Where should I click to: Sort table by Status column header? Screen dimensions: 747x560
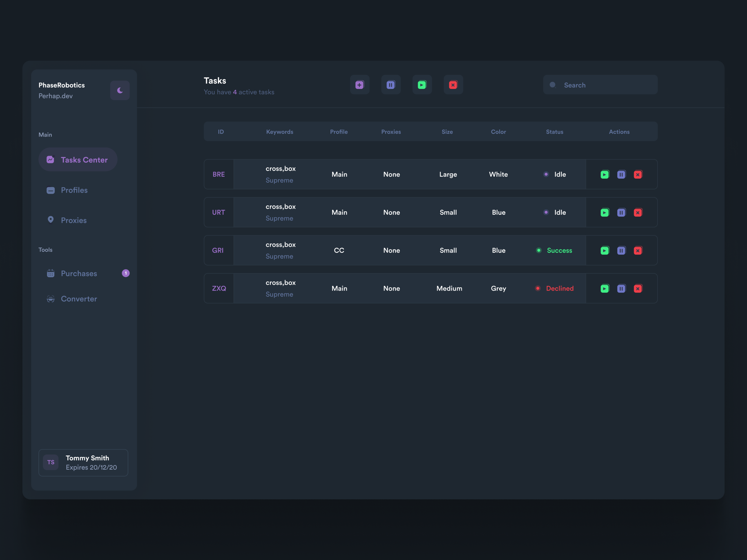point(554,132)
